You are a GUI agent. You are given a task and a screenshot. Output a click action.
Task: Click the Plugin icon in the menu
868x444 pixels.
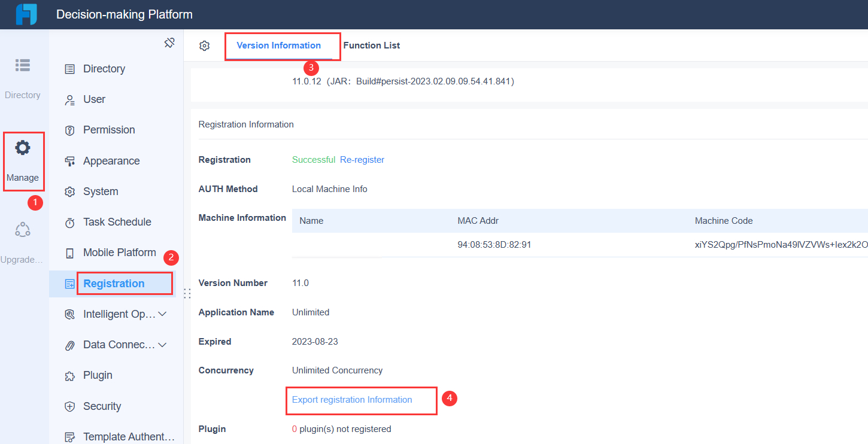pyautogui.click(x=71, y=375)
